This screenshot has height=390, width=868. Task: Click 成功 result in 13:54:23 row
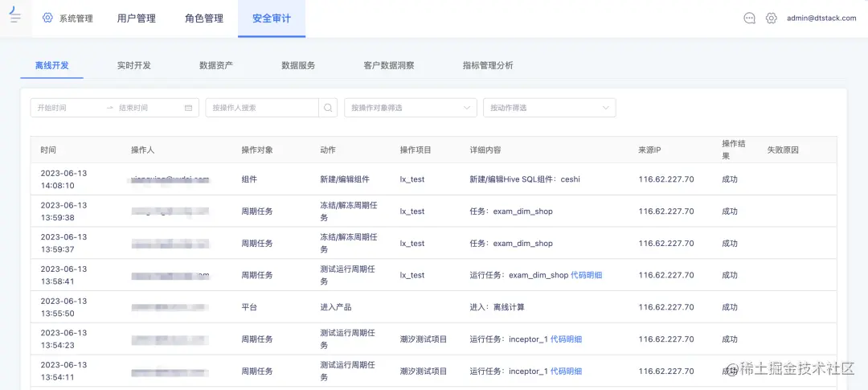[x=730, y=339]
